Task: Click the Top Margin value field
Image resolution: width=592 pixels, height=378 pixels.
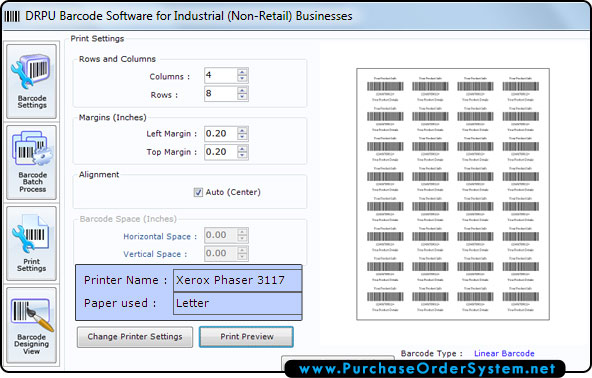Action: tap(221, 152)
